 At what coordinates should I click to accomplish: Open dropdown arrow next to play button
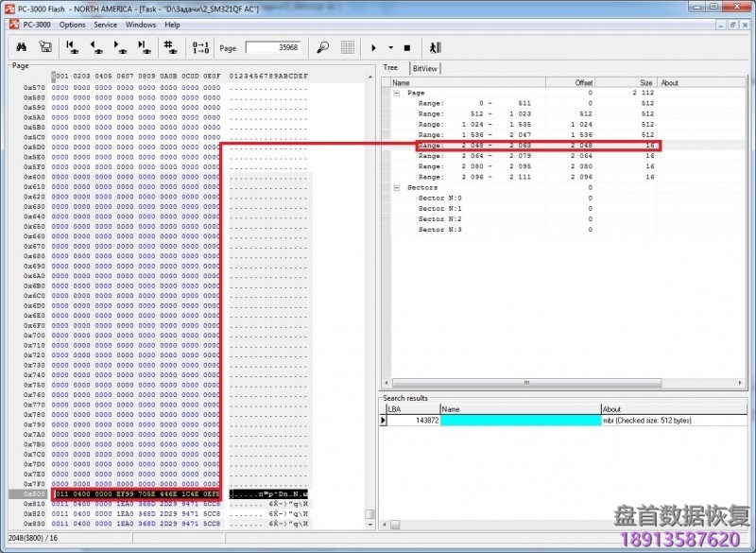(x=390, y=47)
